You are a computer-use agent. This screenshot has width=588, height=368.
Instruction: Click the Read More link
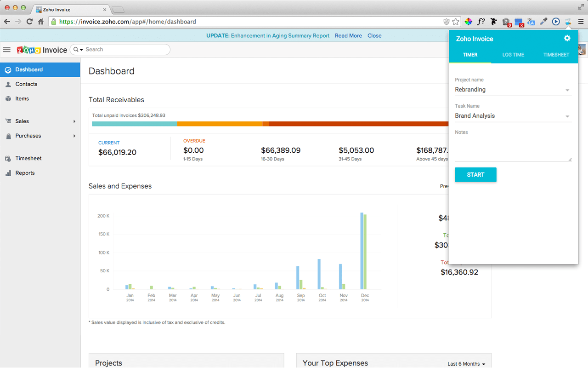[348, 36]
